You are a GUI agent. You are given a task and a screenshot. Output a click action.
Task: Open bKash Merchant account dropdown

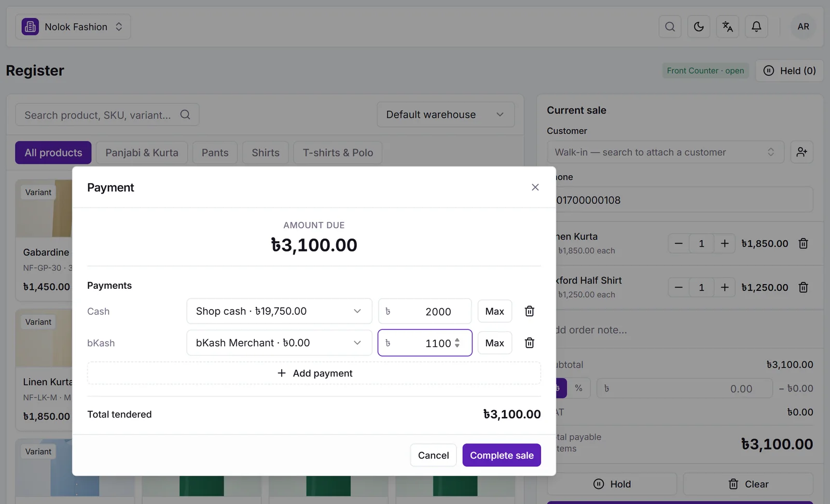(279, 343)
